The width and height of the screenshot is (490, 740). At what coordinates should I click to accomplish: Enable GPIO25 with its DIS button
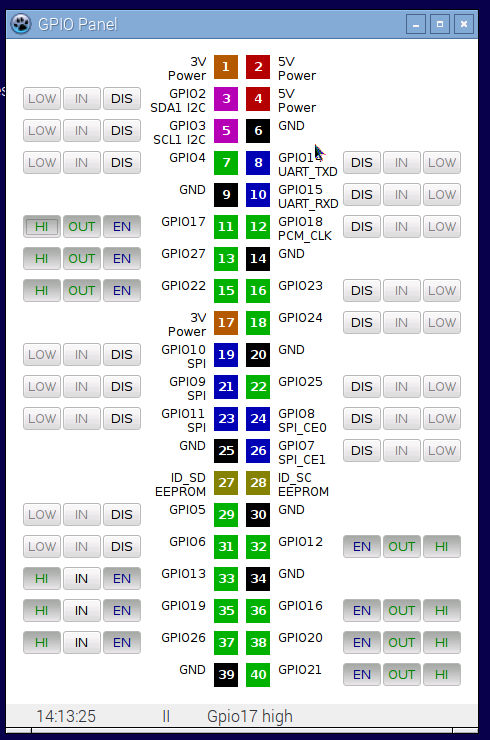362,387
